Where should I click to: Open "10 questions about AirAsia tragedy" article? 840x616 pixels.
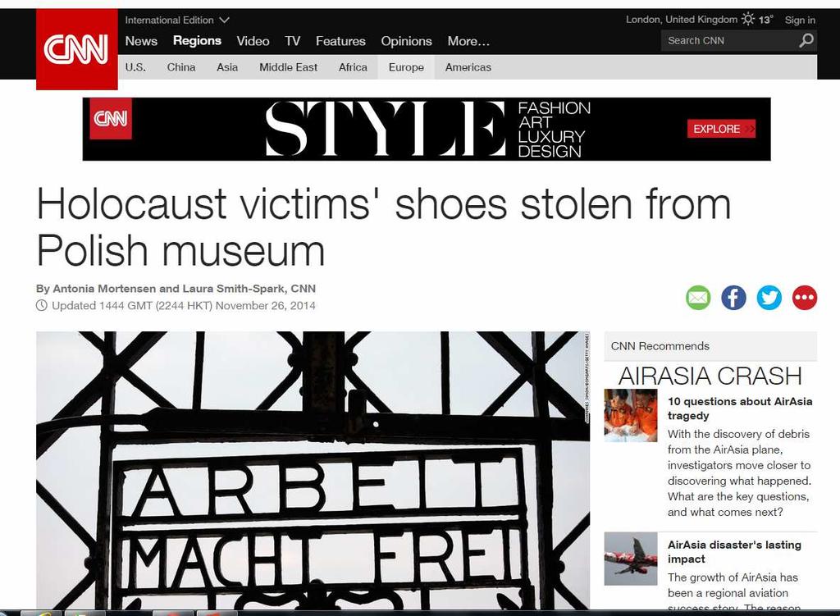(x=739, y=408)
